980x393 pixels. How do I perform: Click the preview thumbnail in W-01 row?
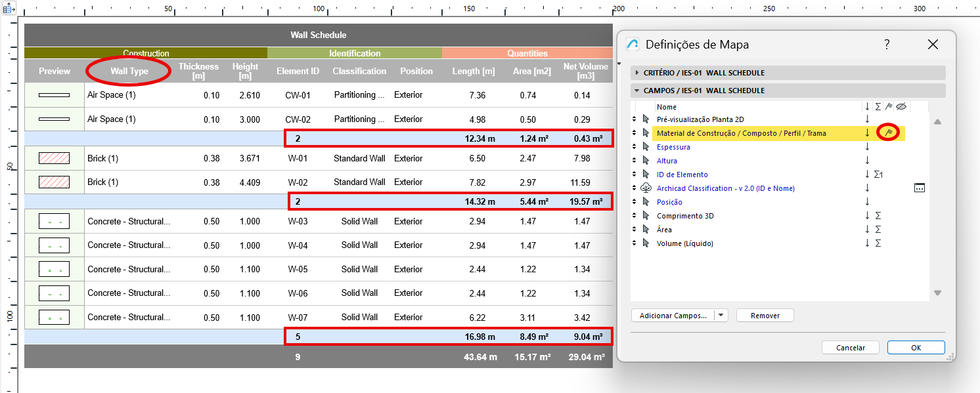click(x=54, y=158)
